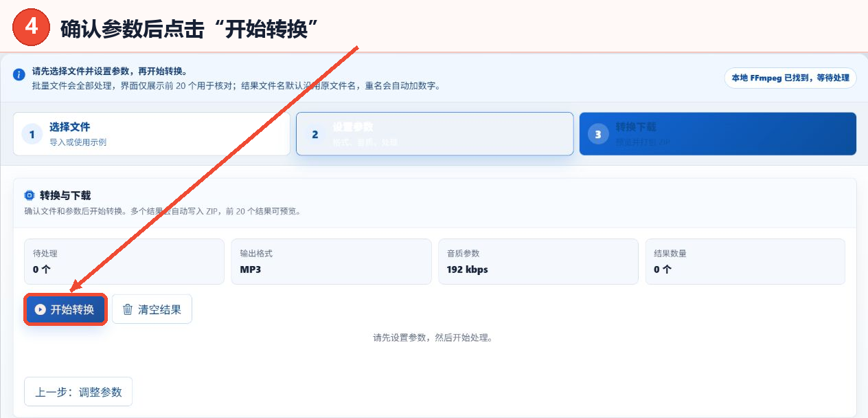Click the step number 2 circle
The image size is (868, 418).
point(315,134)
